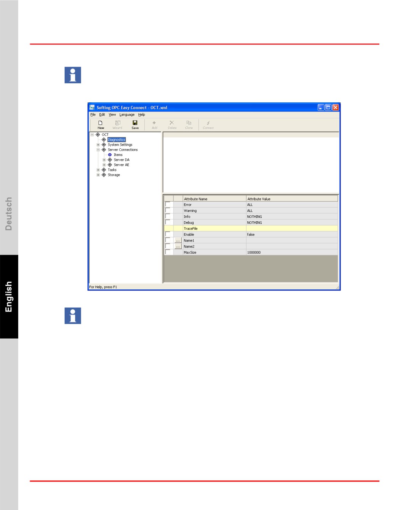Expand the Tasks tree node
The height and width of the screenshot is (510, 420).
tap(98, 170)
